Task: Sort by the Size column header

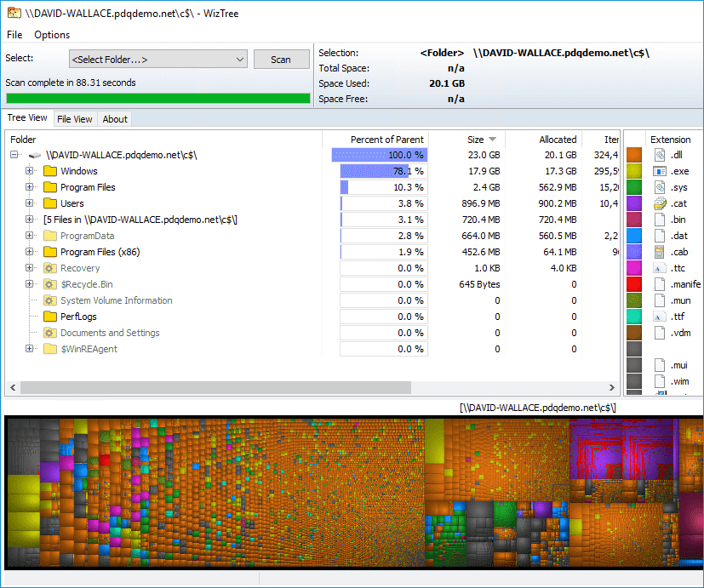Action: point(475,139)
